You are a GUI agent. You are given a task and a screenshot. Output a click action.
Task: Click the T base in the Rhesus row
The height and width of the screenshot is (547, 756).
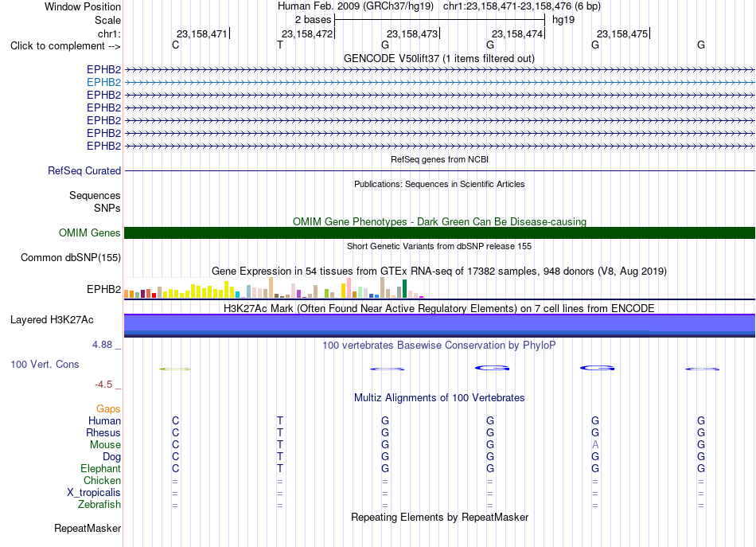pyautogui.click(x=280, y=432)
